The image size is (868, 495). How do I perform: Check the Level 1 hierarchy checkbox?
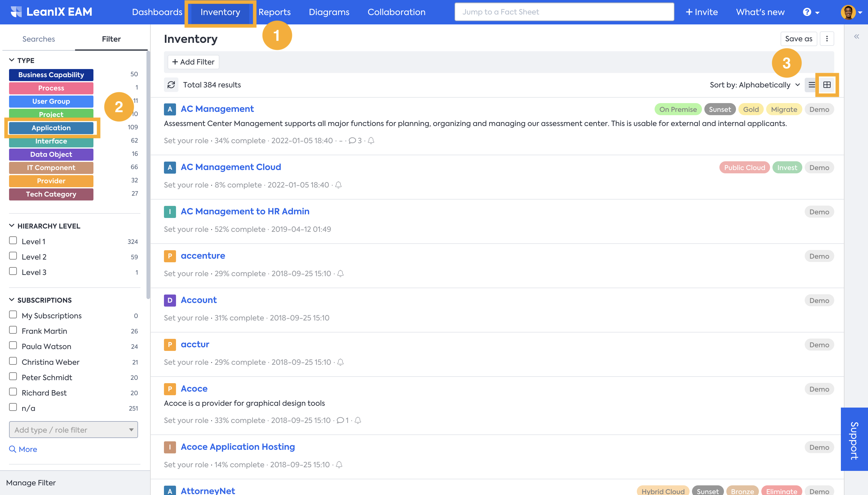[13, 241]
